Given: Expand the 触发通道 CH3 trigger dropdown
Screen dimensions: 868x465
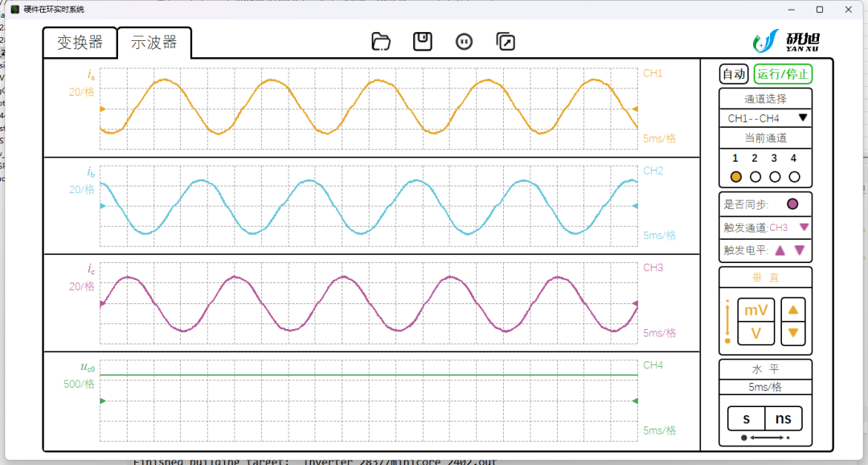Looking at the screenshot, I should 804,227.
